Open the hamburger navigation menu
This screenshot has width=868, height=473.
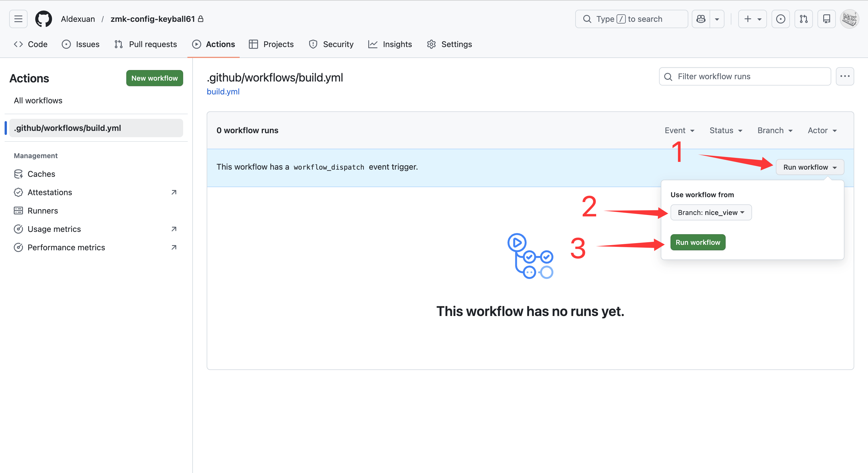pyautogui.click(x=18, y=19)
